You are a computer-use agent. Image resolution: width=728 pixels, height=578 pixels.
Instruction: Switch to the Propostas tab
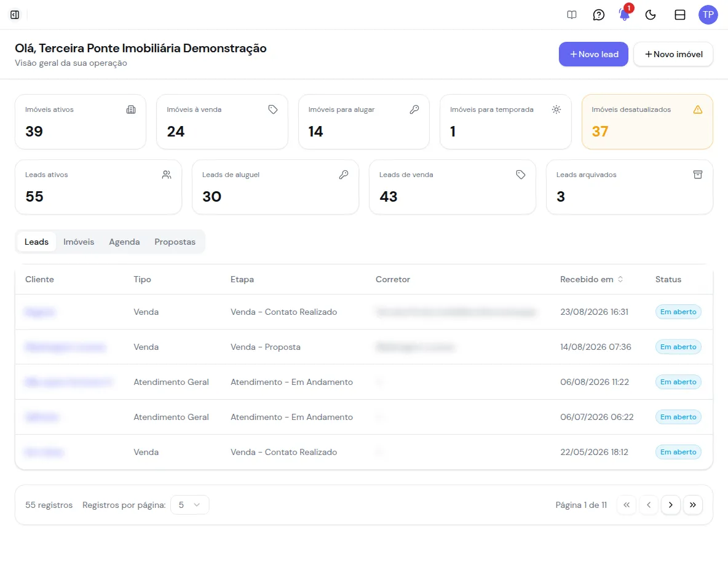(x=175, y=242)
